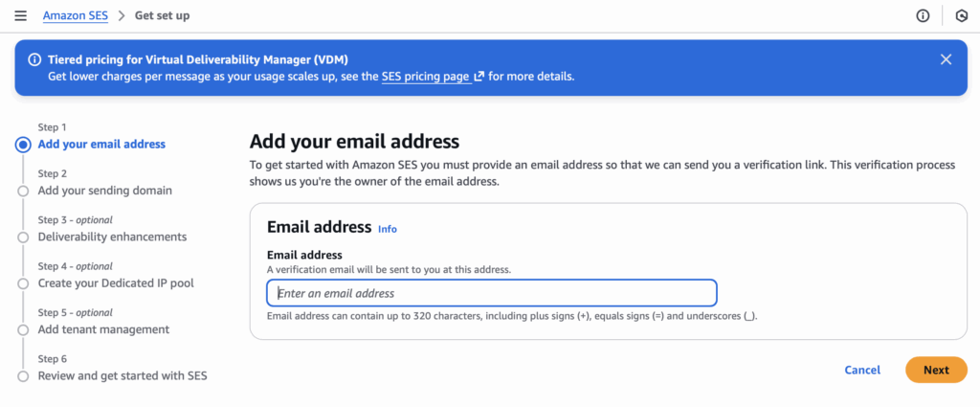The height and width of the screenshot is (407, 980).
Task: Open the hamburger navigation menu
Action: pos(20,15)
